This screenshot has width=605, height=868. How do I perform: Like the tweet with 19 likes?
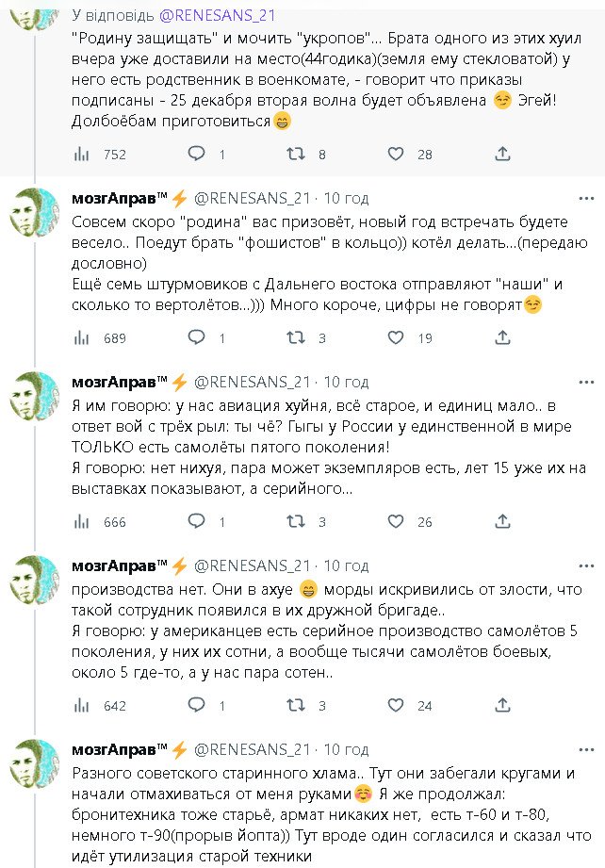[x=396, y=337]
